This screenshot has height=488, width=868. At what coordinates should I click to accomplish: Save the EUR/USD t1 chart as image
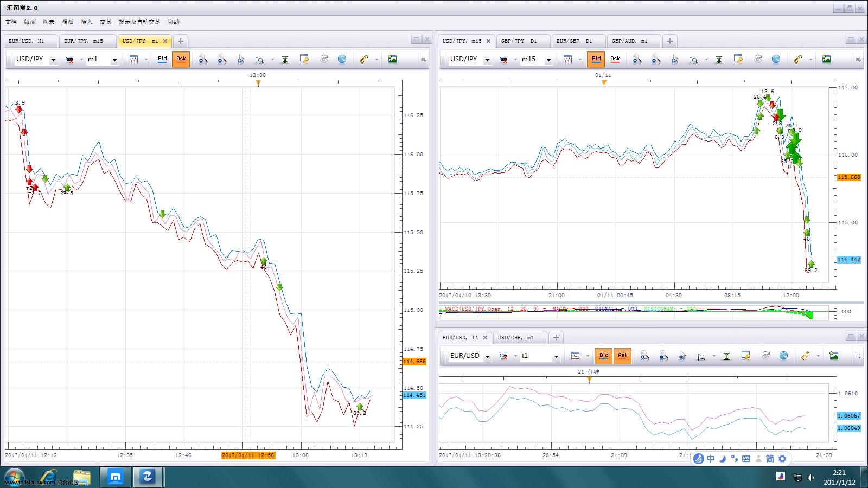[834, 356]
